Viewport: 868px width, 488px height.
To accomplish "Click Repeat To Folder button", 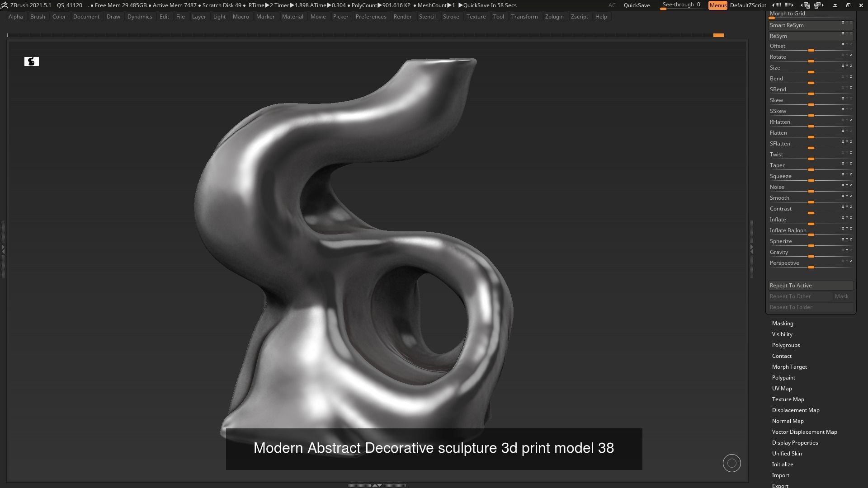I will [811, 307].
